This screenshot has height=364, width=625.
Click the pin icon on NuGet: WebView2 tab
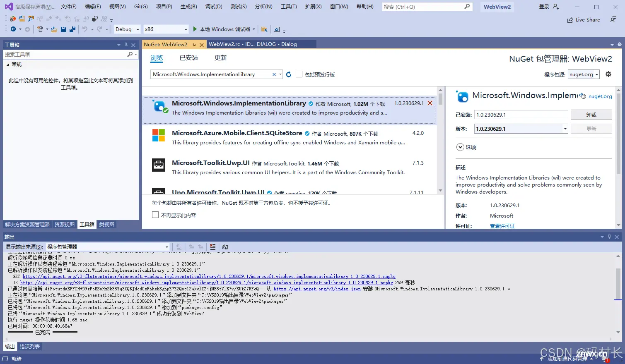pos(194,45)
